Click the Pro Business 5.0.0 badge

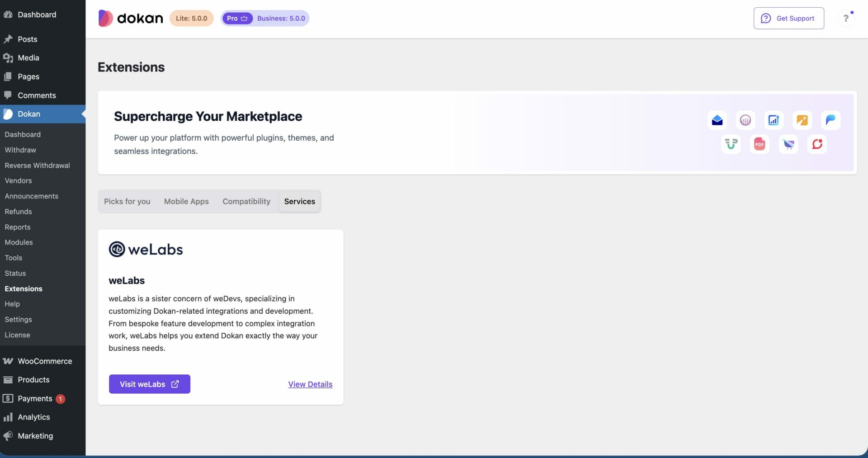point(265,19)
